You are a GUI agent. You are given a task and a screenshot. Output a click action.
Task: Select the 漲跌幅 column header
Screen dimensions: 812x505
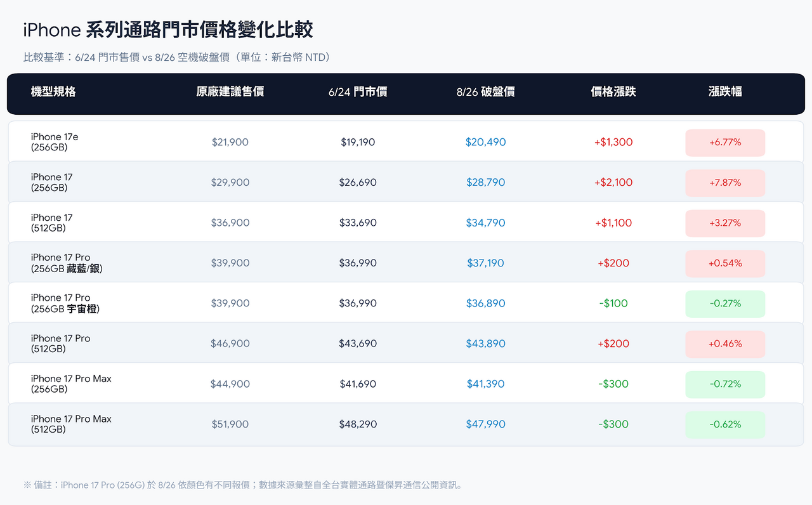725,92
